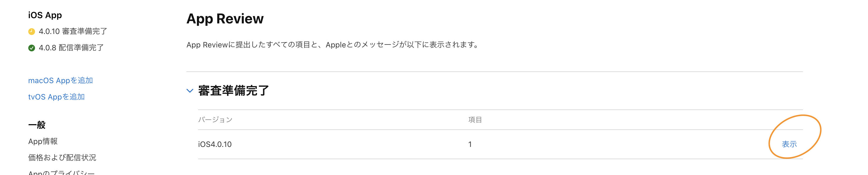Click the yellow clock status icon beside 4.0.10
868x175 pixels.
pyautogui.click(x=32, y=31)
